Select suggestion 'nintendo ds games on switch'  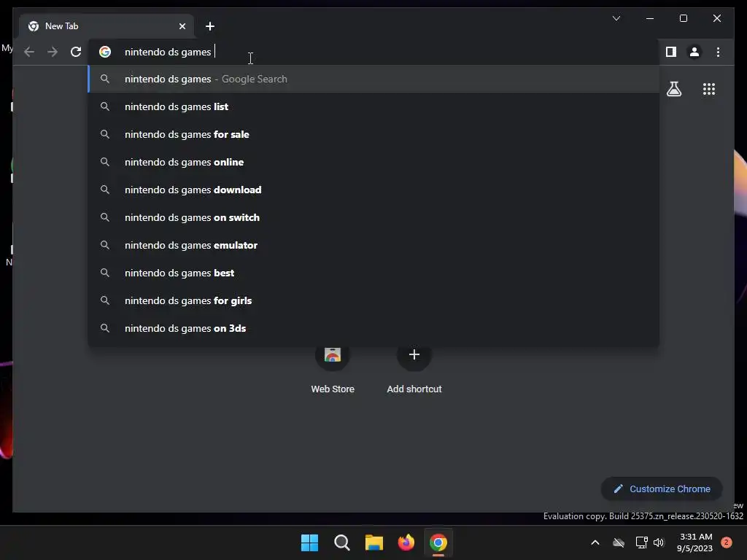pyautogui.click(x=373, y=217)
